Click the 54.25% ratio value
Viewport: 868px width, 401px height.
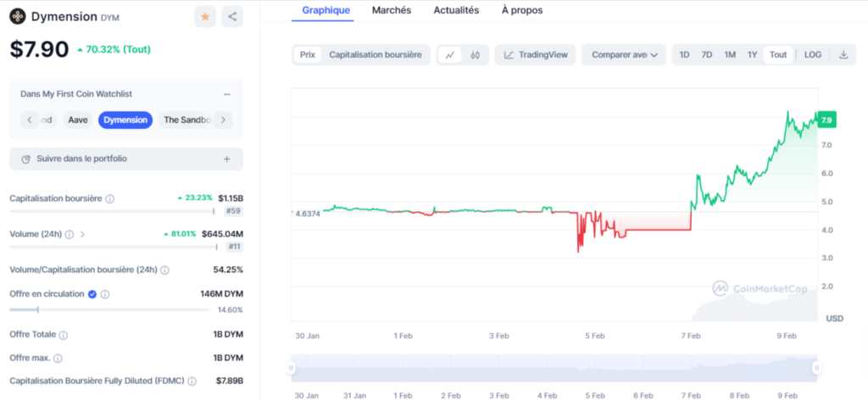[228, 270]
